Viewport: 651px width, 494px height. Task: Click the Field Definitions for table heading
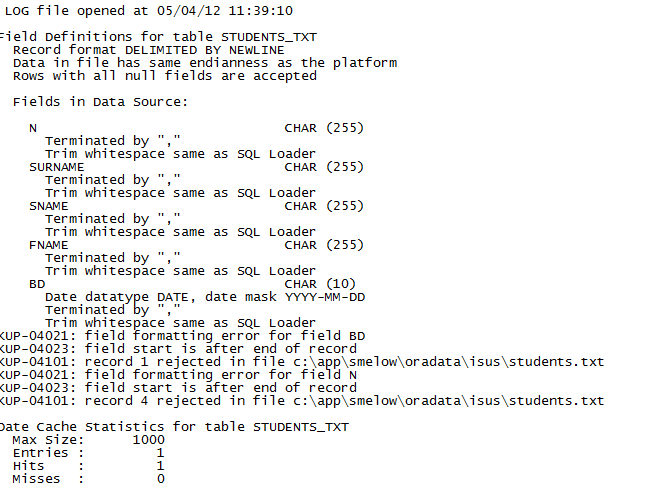click(x=158, y=37)
